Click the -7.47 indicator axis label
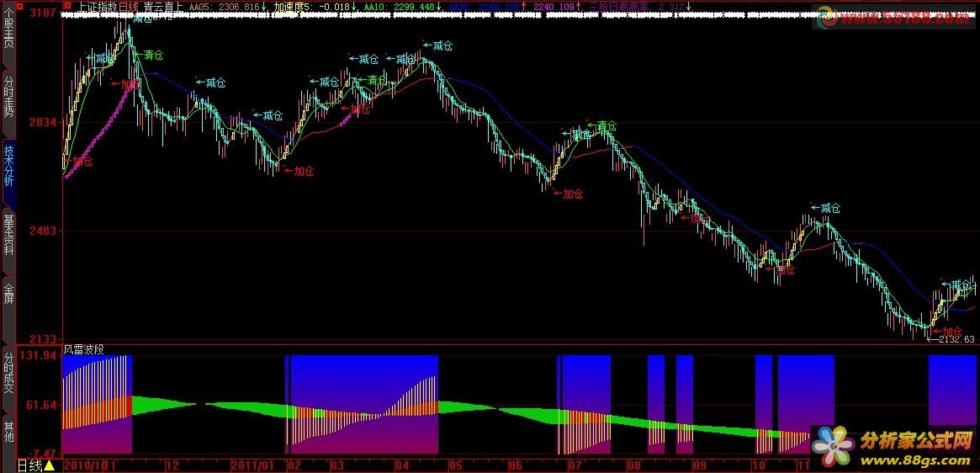 coord(43,452)
